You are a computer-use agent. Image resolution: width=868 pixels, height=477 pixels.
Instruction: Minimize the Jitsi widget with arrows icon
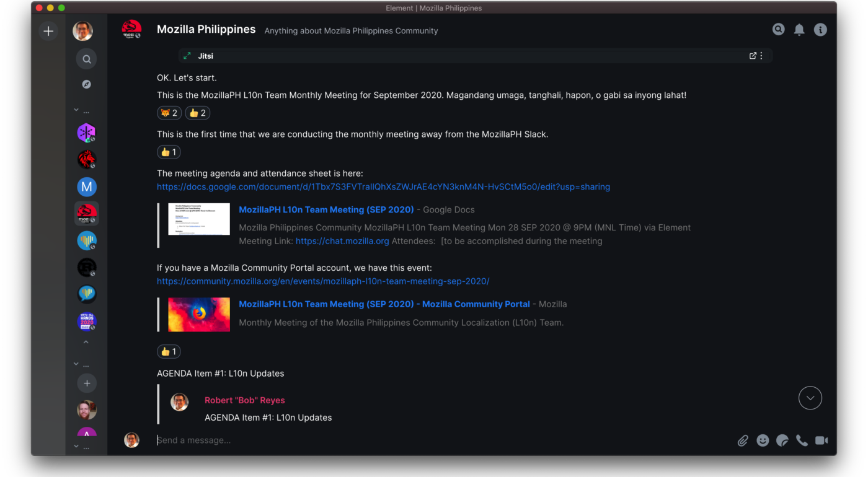coord(187,56)
